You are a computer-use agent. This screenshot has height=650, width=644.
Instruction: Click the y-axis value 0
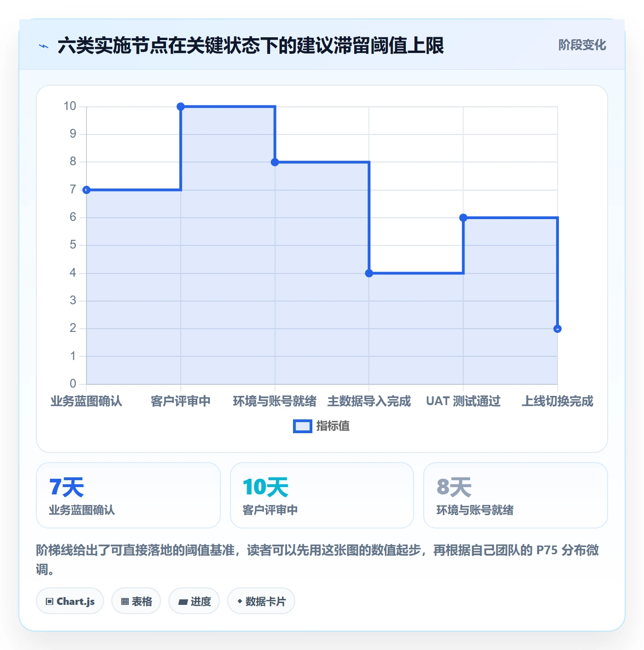[73, 383]
